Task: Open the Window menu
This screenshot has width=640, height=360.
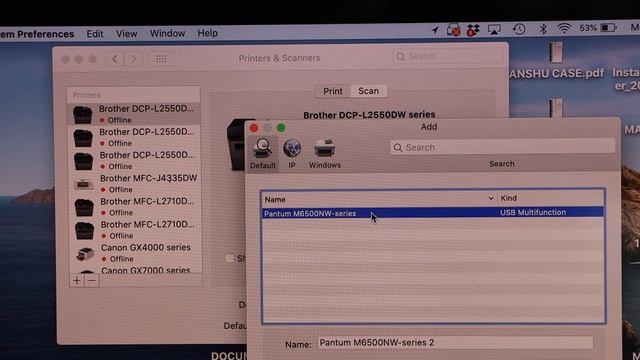Action: (167, 33)
